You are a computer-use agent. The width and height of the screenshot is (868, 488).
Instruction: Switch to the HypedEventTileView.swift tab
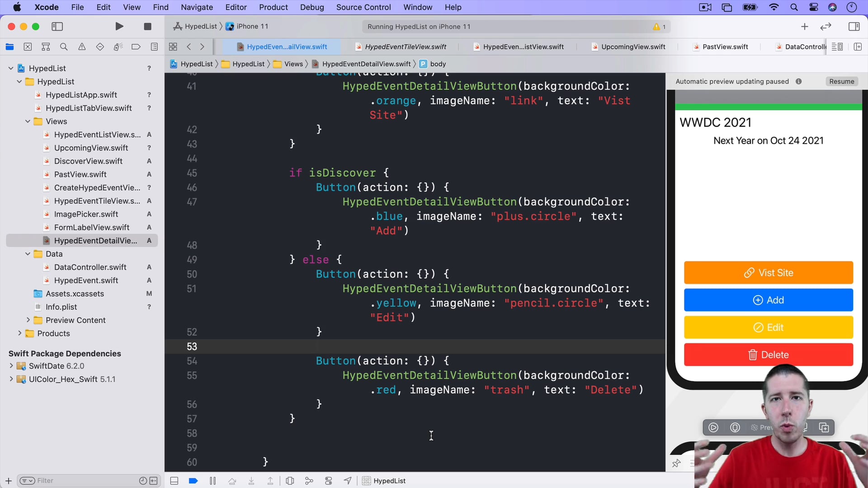tap(401, 47)
